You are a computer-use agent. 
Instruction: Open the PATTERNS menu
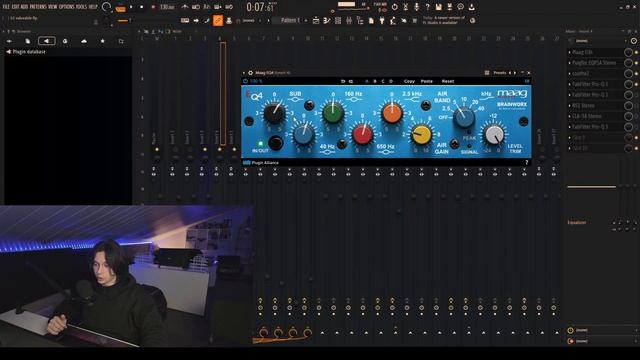pos(38,7)
